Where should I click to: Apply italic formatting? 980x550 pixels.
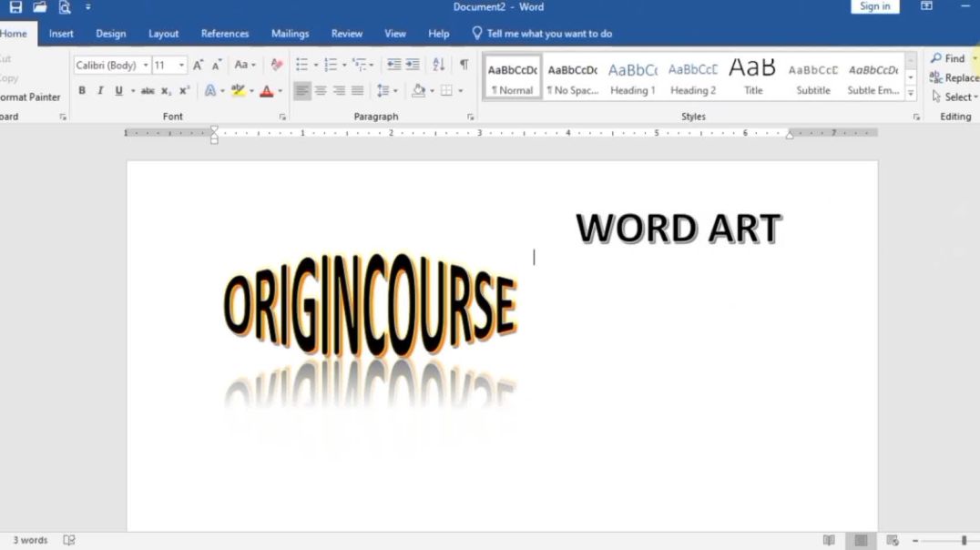(x=100, y=90)
